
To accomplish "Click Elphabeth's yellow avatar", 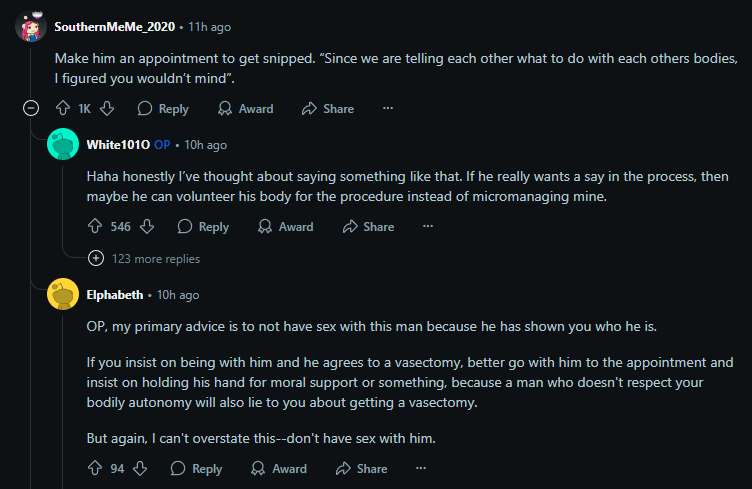I will (x=63, y=295).
